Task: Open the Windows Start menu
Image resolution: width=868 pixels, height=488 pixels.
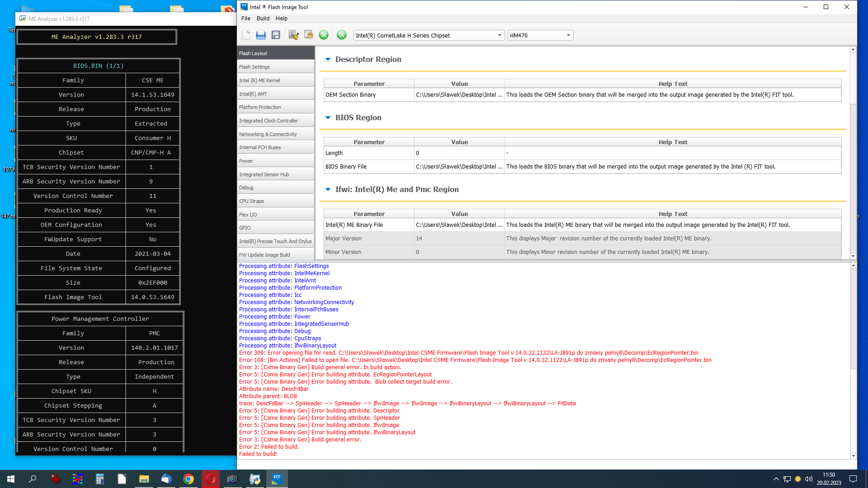Action: (x=11, y=479)
